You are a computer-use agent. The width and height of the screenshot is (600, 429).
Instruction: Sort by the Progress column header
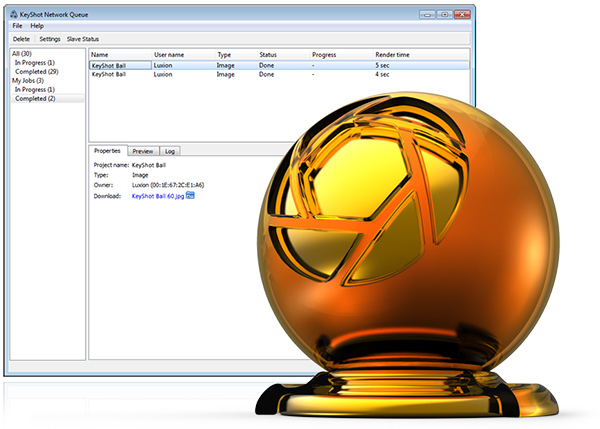[x=324, y=55]
